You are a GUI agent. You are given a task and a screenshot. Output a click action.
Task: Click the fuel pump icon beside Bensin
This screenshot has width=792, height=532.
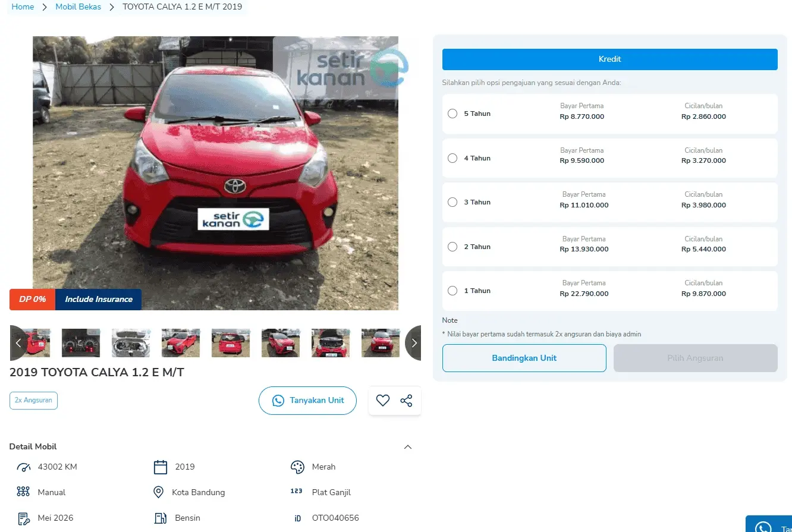click(161, 518)
